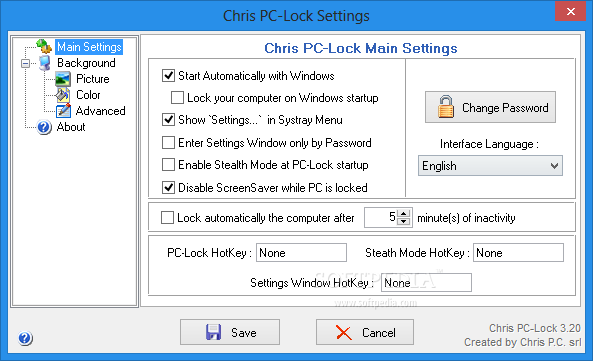Collapse the Background tree node
This screenshot has width=593, height=361.
coord(25,63)
